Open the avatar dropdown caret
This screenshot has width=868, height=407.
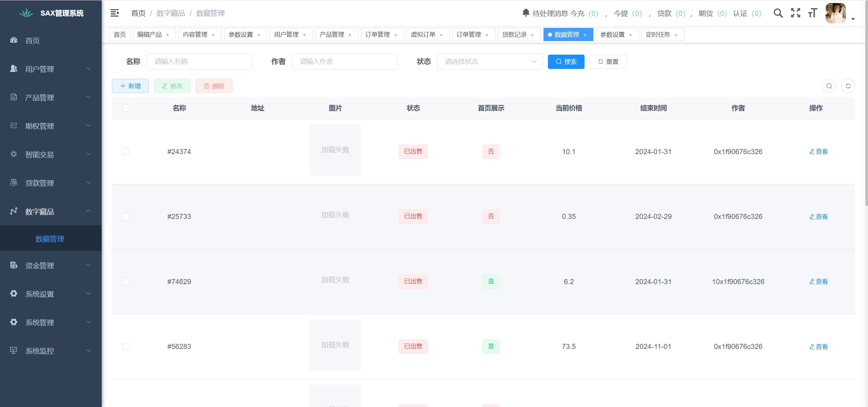point(853,19)
